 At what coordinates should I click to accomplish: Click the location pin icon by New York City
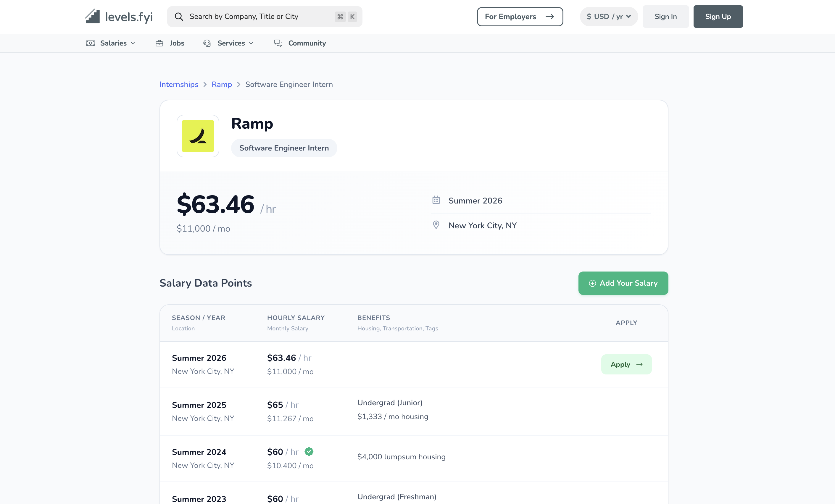(436, 225)
